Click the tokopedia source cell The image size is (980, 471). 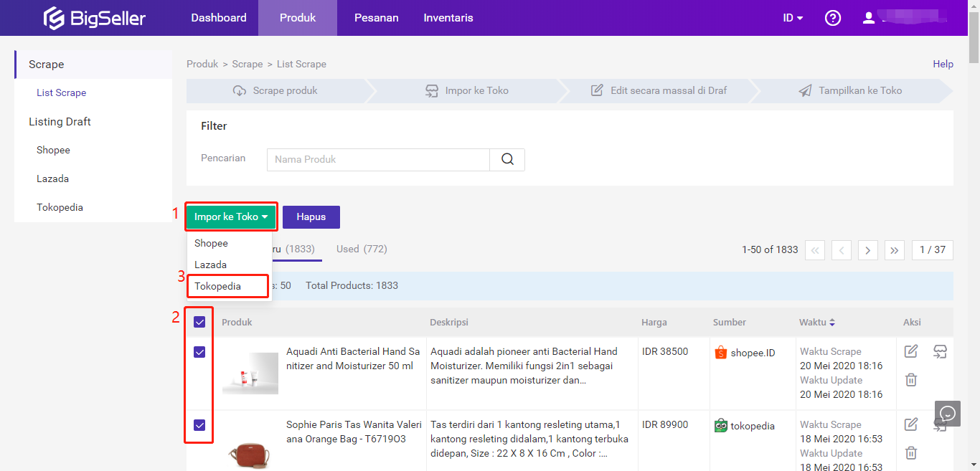(745, 426)
